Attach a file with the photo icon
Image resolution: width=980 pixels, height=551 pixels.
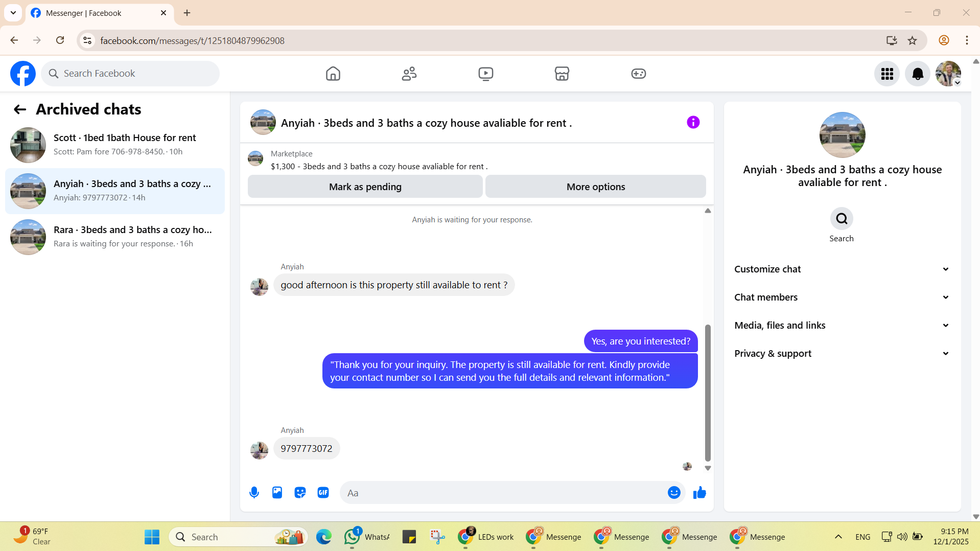click(277, 493)
